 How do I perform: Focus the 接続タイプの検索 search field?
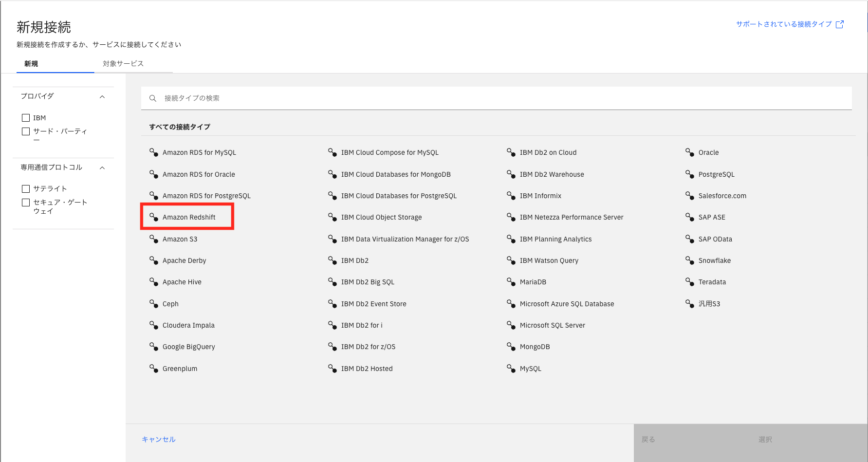click(x=497, y=98)
